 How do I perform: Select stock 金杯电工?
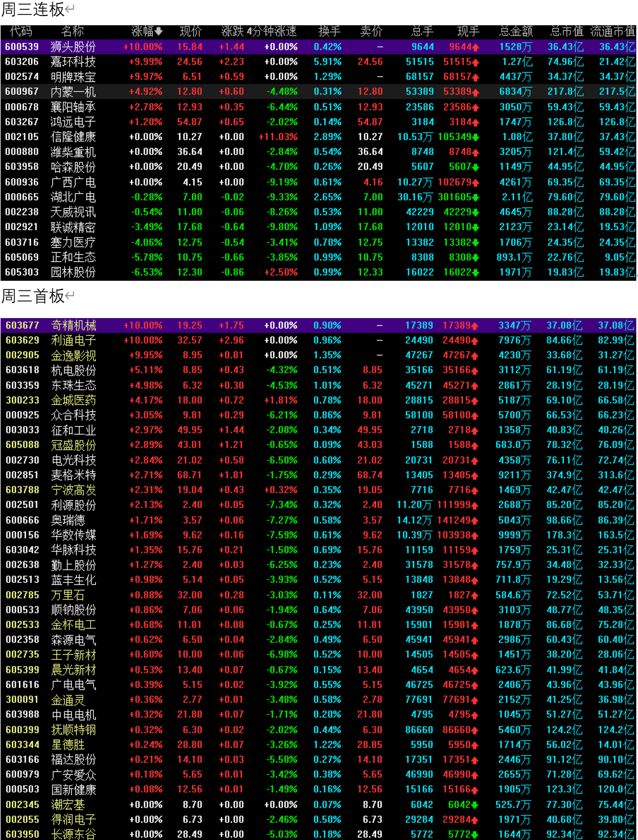[x=74, y=625]
